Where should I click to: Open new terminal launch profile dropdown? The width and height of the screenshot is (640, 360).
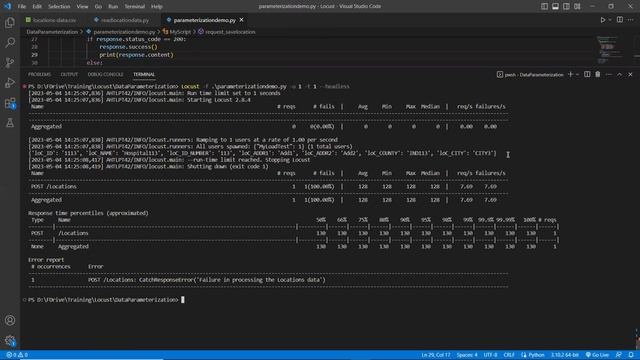[x=577, y=74]
